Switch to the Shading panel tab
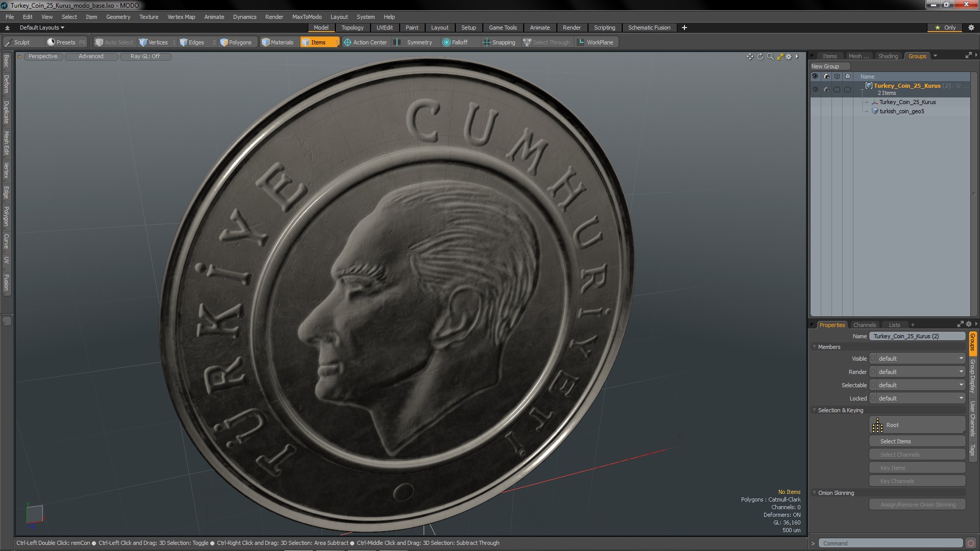This screenshot has height=551, width=980. tap(888, 56)
